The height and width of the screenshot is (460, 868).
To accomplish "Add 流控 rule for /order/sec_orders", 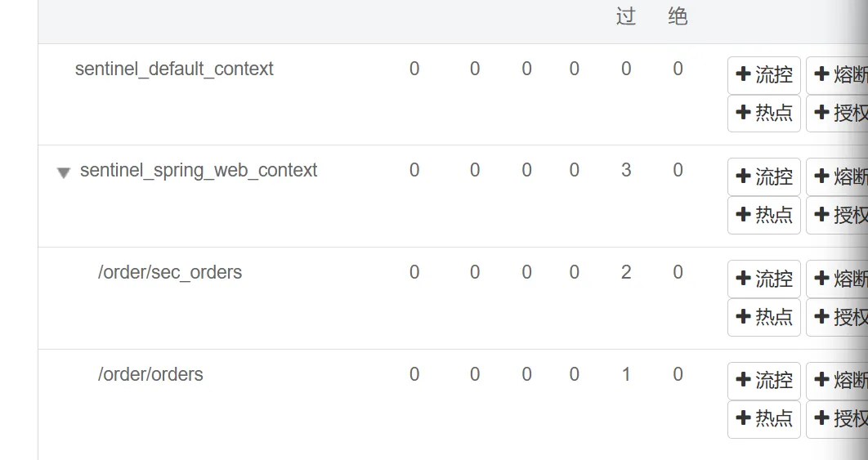I will point(764,279).
